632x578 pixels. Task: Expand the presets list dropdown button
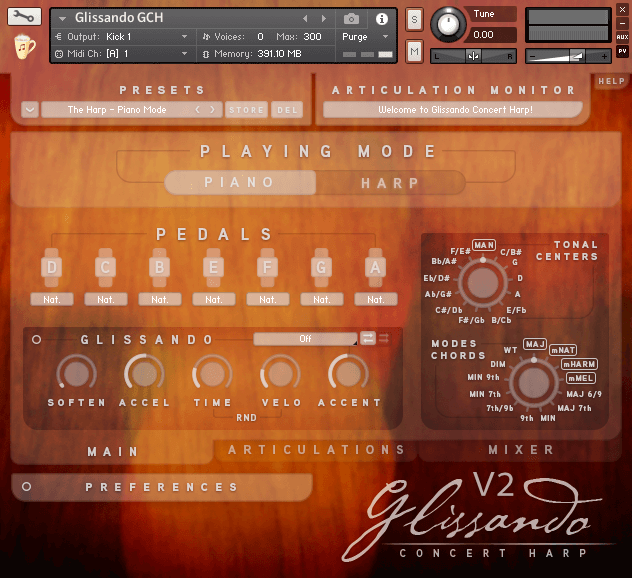pos(30,110)
